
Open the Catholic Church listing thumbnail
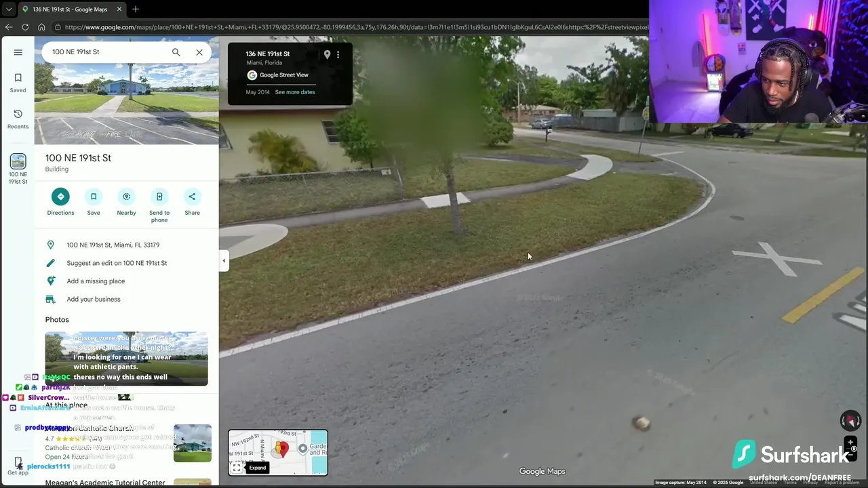tap(193, 443)
